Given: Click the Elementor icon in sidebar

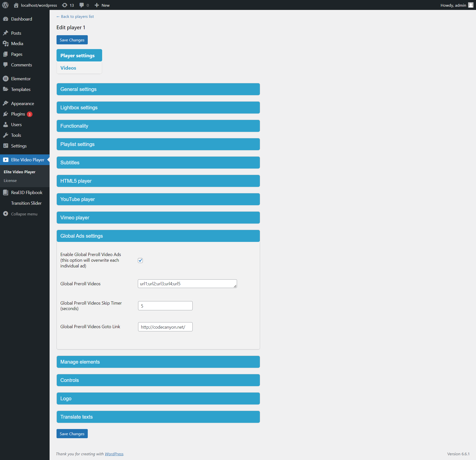Looking at the screenshot, I should tap(5, 79).
